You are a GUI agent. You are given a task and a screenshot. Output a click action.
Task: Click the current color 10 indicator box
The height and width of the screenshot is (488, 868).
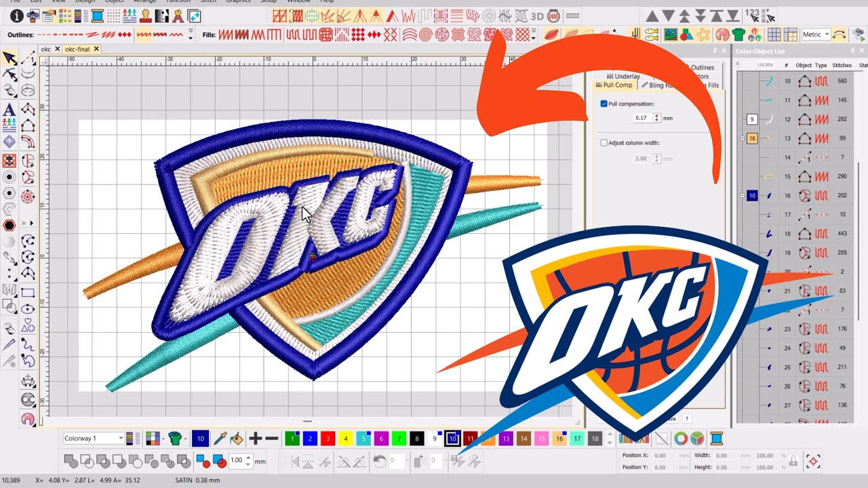(200, 439)
